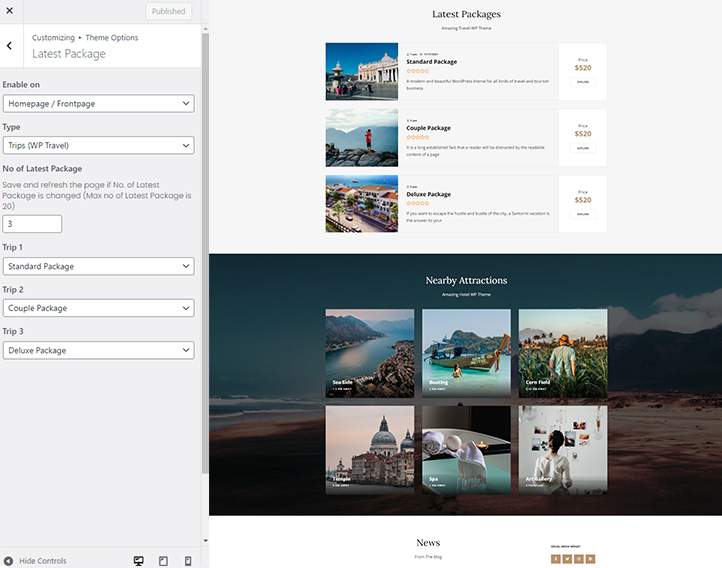Image resolution: width=722 pixels, height=568 pixels.
Task: Click the No of Latest Package input field
Action: click(32, 224)
